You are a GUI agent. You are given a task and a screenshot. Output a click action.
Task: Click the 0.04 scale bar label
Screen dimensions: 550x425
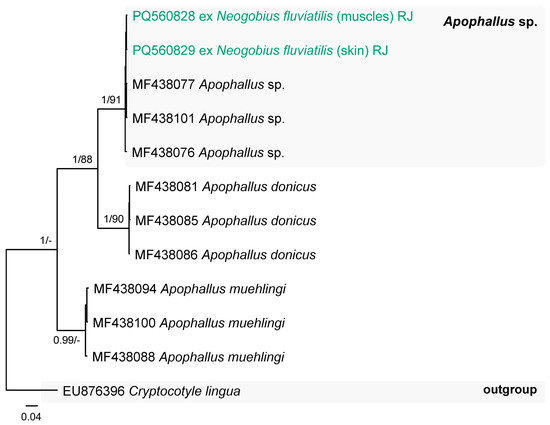(x=31, y=417)
